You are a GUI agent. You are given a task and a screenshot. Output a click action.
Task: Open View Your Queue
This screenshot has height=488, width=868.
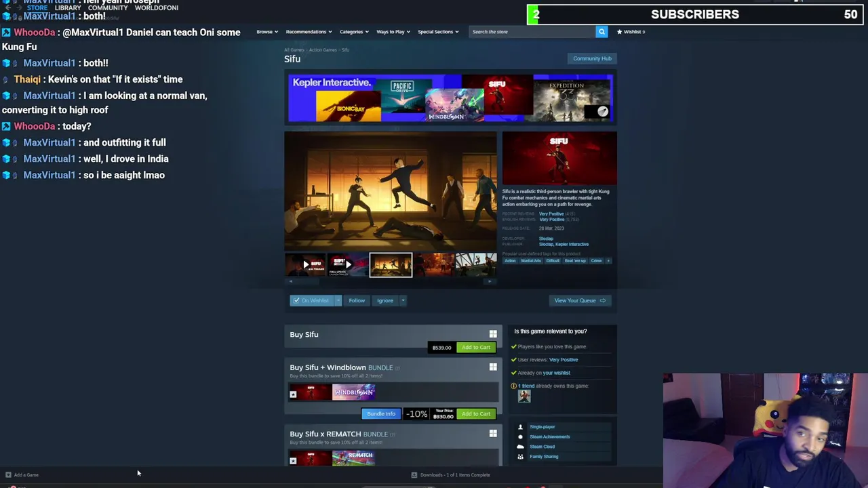(580, 300)
